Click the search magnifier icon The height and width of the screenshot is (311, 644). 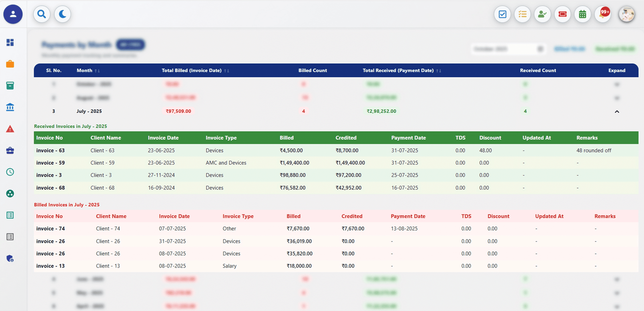[x=41, y=14]
